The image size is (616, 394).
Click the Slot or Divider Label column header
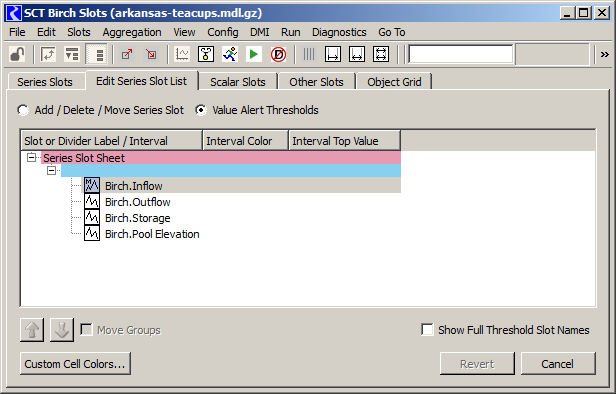coord(112,141)
